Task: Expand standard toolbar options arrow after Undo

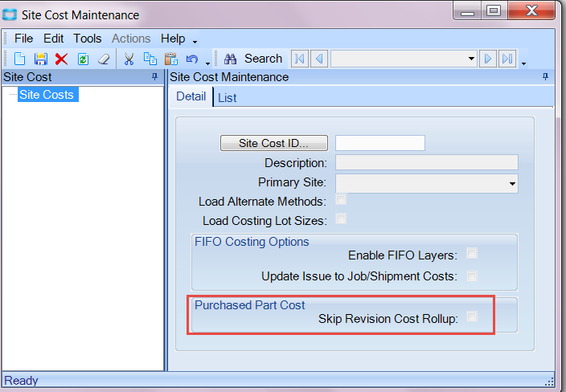Action: click(x=207, y=63)
